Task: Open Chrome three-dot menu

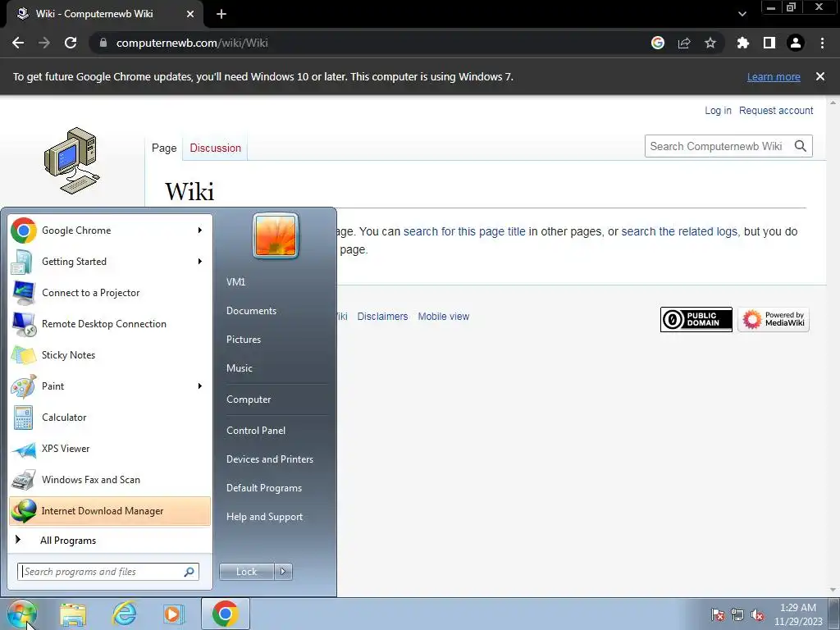Action: click(x=822, y=43)
